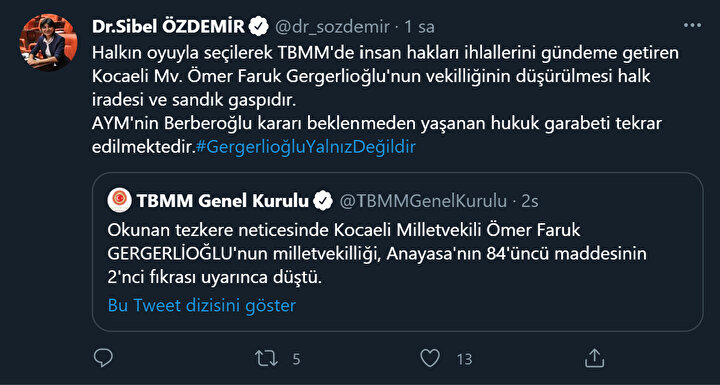Click 'Bu Tweet dizisini göster' link
720x385 pixels.
point(202,306)
